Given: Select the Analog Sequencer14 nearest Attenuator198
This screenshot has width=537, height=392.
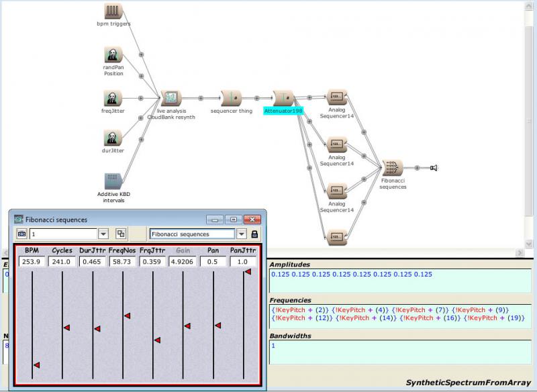Looking at the screenshot, I should 337,97.
